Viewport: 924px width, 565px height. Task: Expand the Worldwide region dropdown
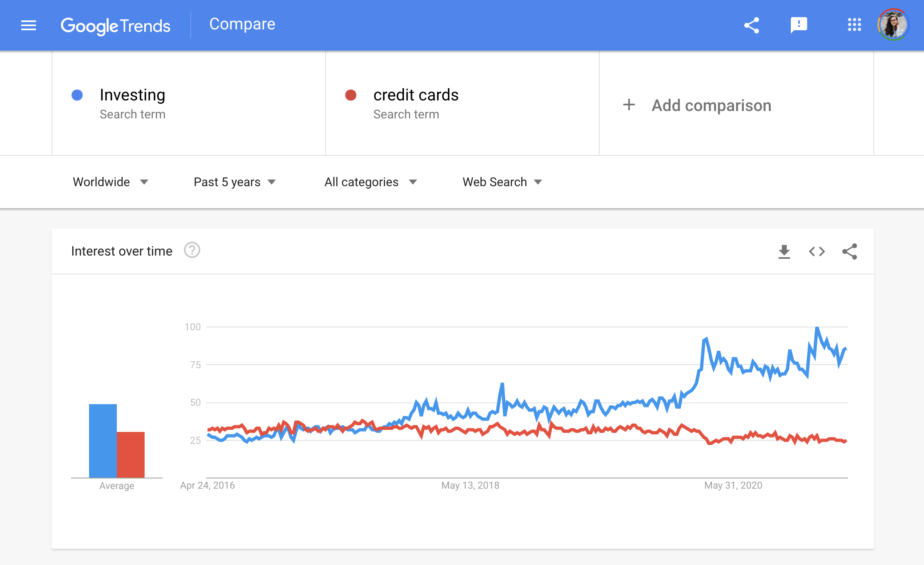point(110,182)
